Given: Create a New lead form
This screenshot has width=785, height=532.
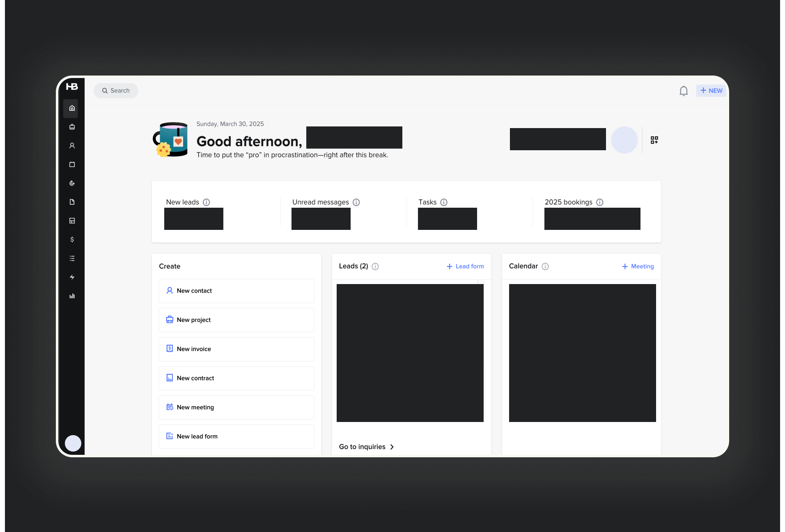Looking at the screenshot, I should tap(236, 436).
